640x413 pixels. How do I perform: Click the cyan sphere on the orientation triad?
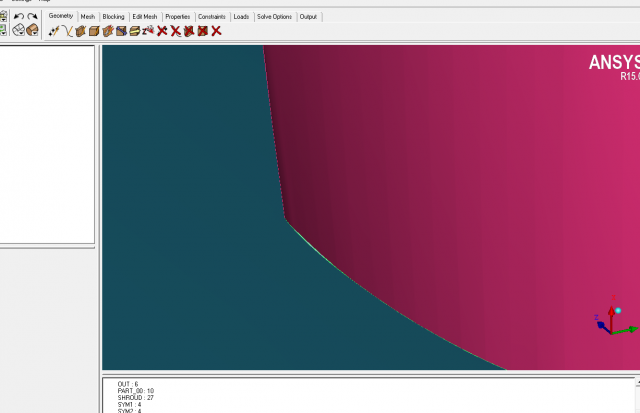tap(619, 310)
